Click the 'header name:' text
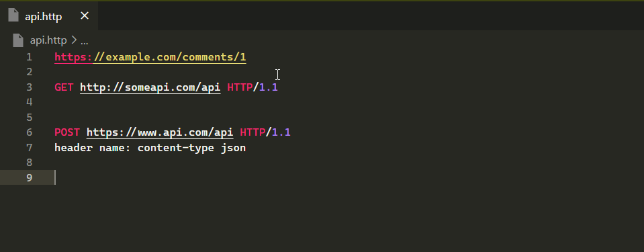The width and height of the screenshot is (644, 252). 93,148
